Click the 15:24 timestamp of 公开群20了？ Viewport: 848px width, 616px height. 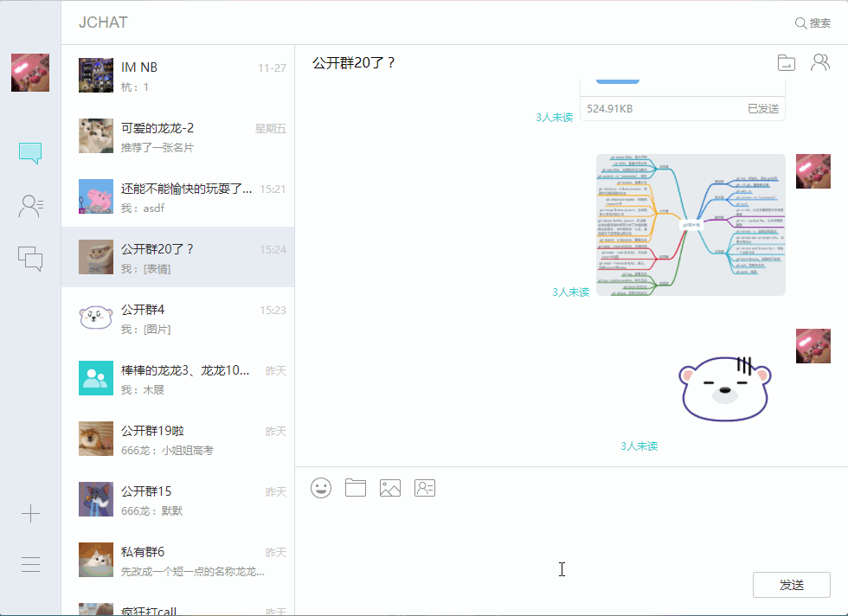tap(273, 249)
